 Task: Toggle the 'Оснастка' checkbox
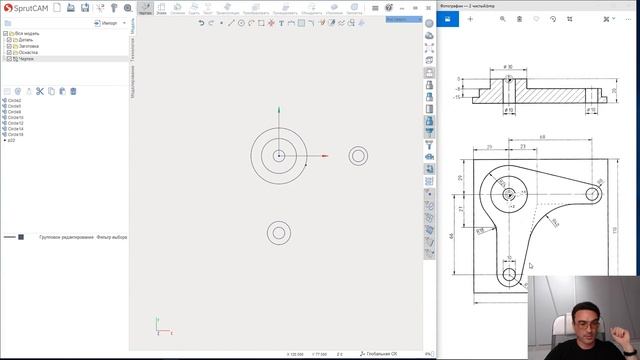coord(9,53)
